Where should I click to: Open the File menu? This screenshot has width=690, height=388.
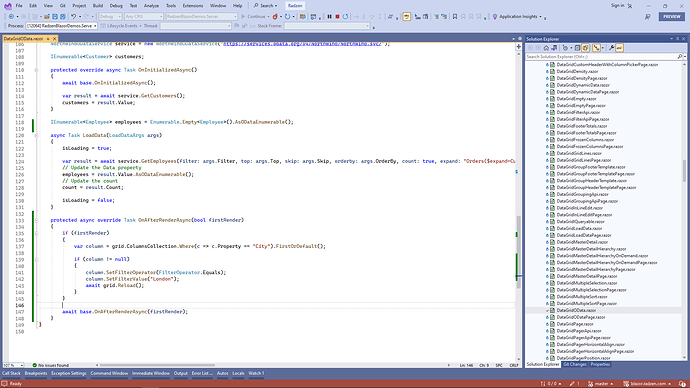pyautogui.click(x=19, y=6)
